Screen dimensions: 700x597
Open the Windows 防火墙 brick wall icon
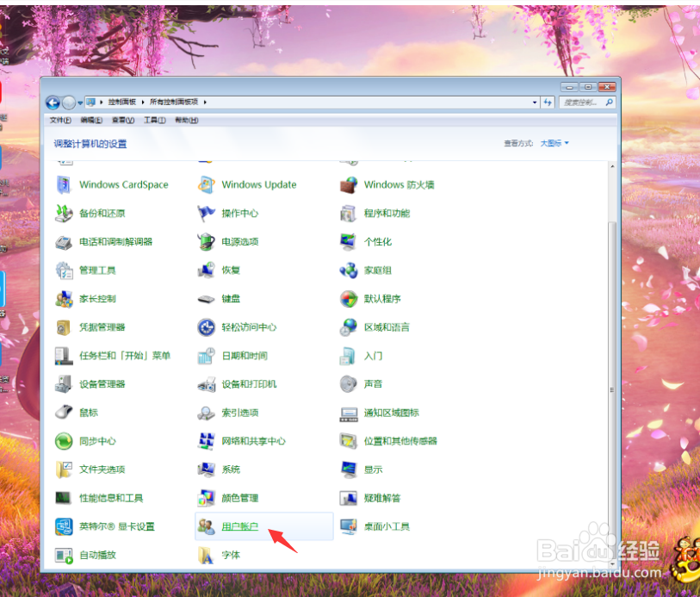pos(348,185)
